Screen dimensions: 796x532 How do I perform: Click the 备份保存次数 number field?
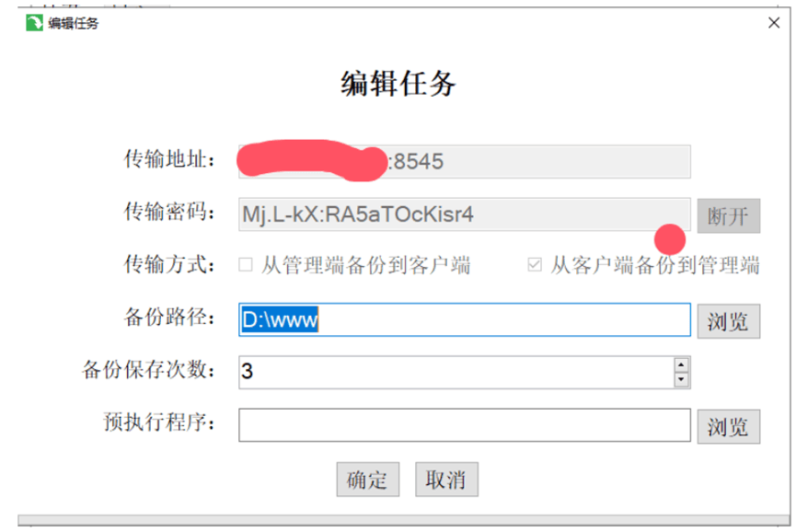click(x=456, y=372)
